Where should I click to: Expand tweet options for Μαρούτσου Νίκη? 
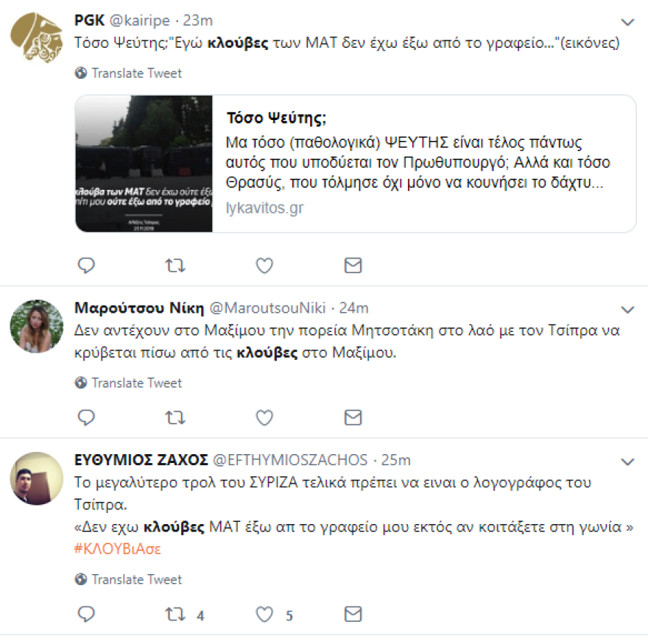coord(628,309)
